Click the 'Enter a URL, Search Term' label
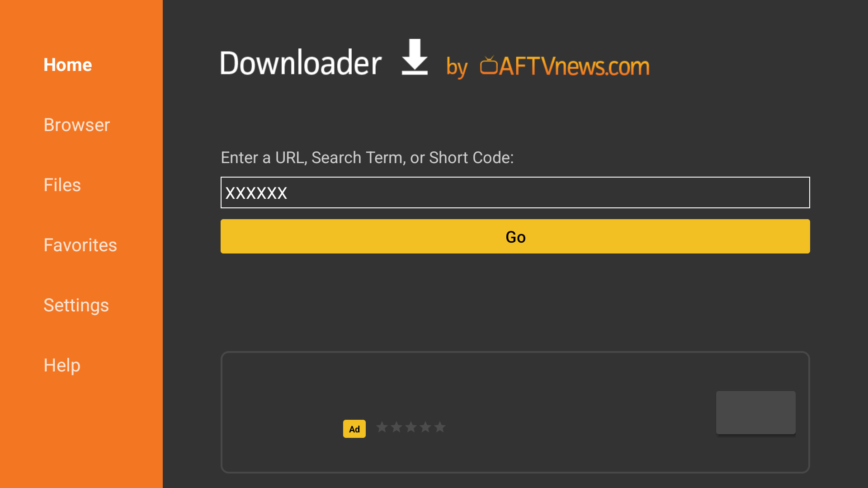The width and height of the screenshot is (868, 488). pyautogui.click(x=367, y=158)
